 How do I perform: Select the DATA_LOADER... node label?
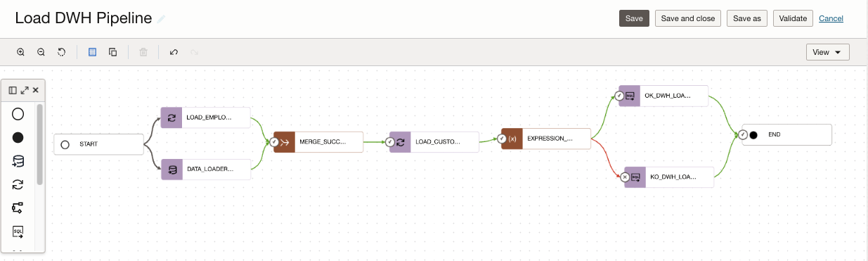tap(209, 170)
